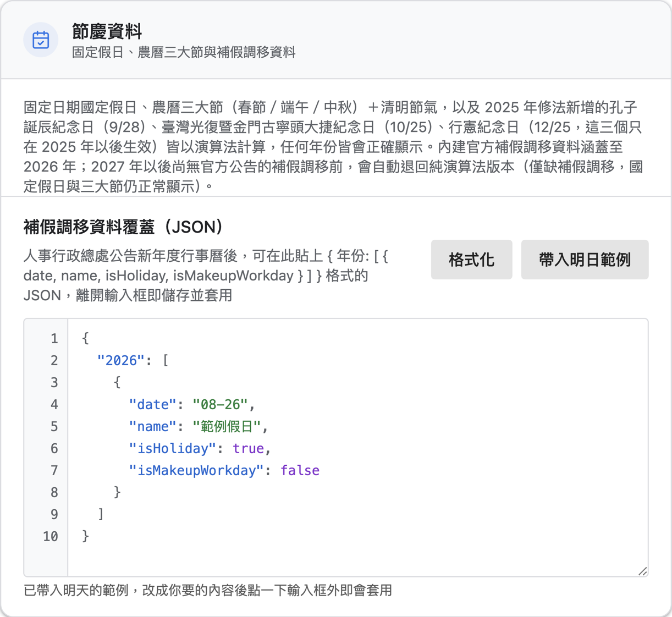Click inside the JSON editor text area

tap(357, 448)
